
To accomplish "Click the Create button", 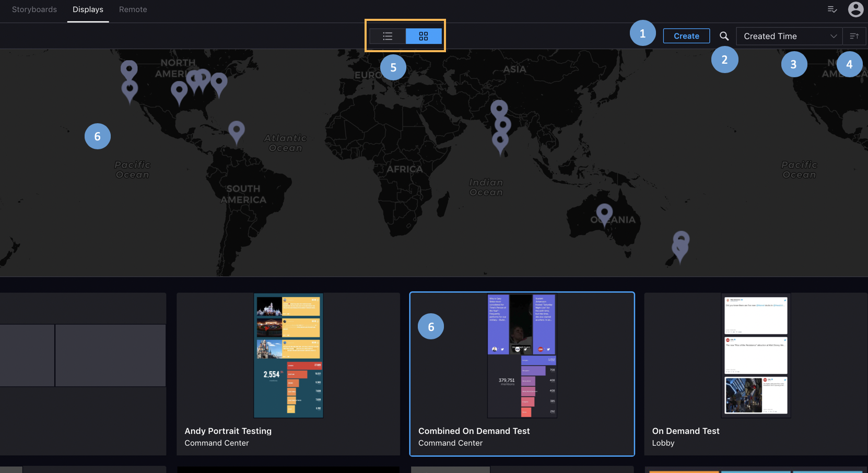I will [686, 36].
